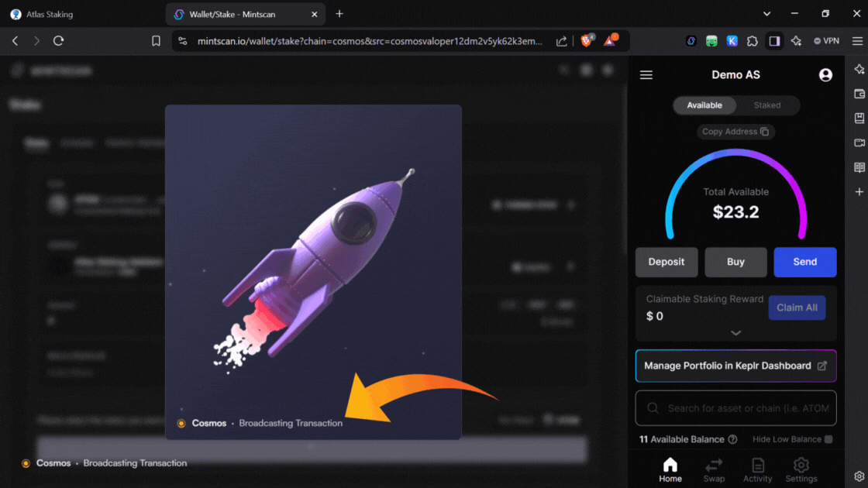This screenshot has height=488, width=868.
Task: Check the Hide Low Balance checkbox
Action: point(828,439)
